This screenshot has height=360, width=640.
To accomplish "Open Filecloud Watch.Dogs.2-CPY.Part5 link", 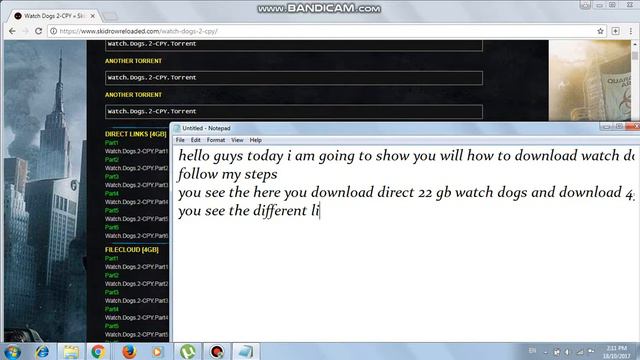I will click(x=136, y=334).
